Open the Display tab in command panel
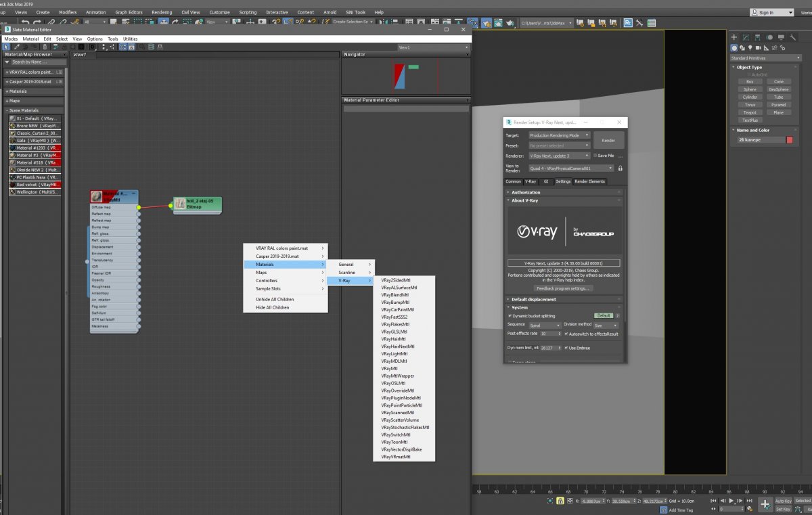This screenshot has width=812, height=515. coord(780,37)
